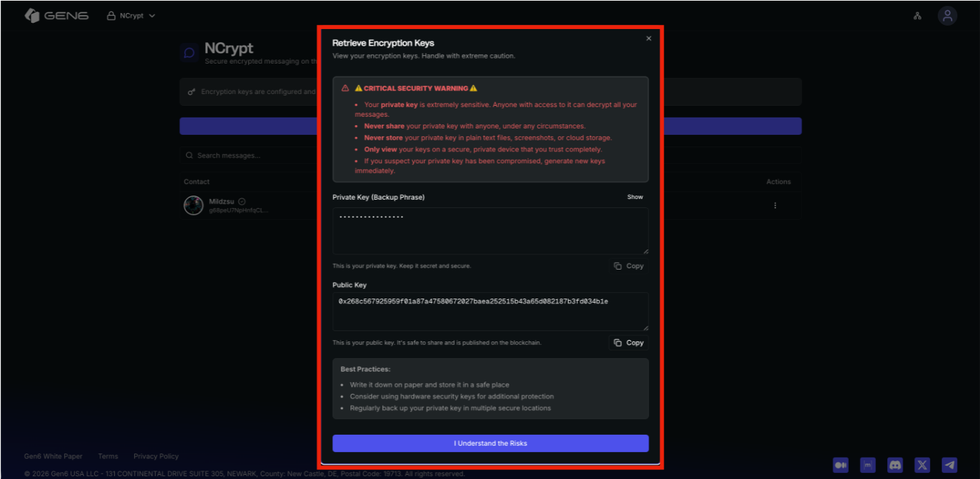Copy the private key
Image resolution: width=980 pixels, height=479 pixels.
628,266
